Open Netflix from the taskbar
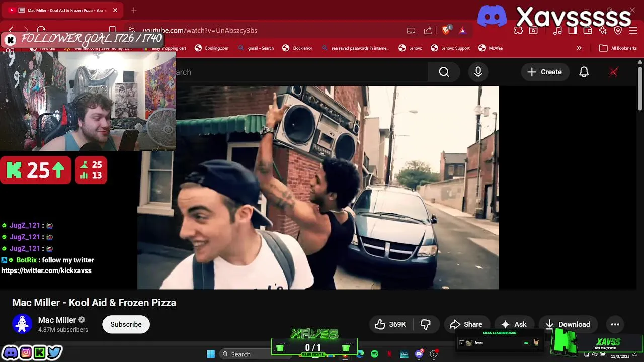 coord(389,354)
